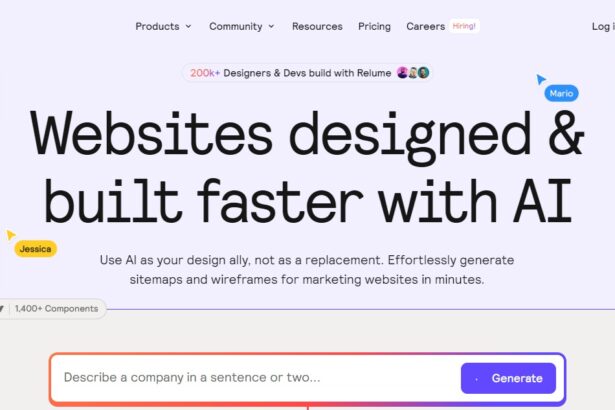
Task: Click the sparkle icon in Generate button
Action: tap(477, 379)
